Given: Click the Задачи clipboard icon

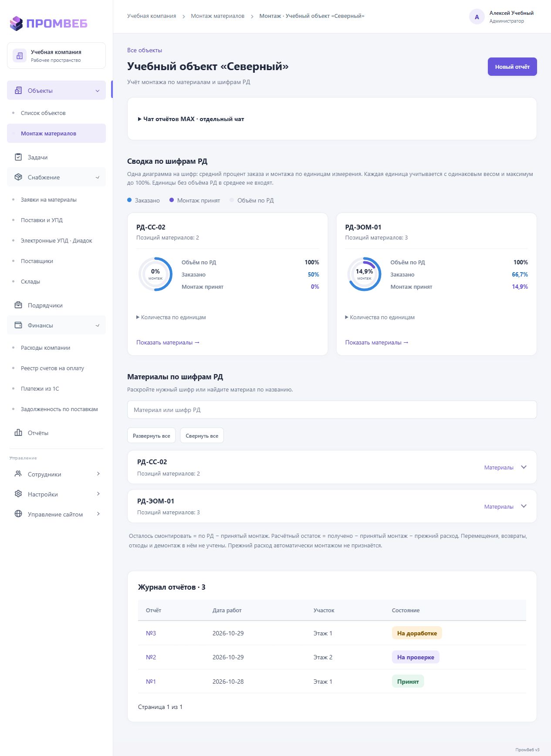Looking at the screenshot, I should click(18, 157).
